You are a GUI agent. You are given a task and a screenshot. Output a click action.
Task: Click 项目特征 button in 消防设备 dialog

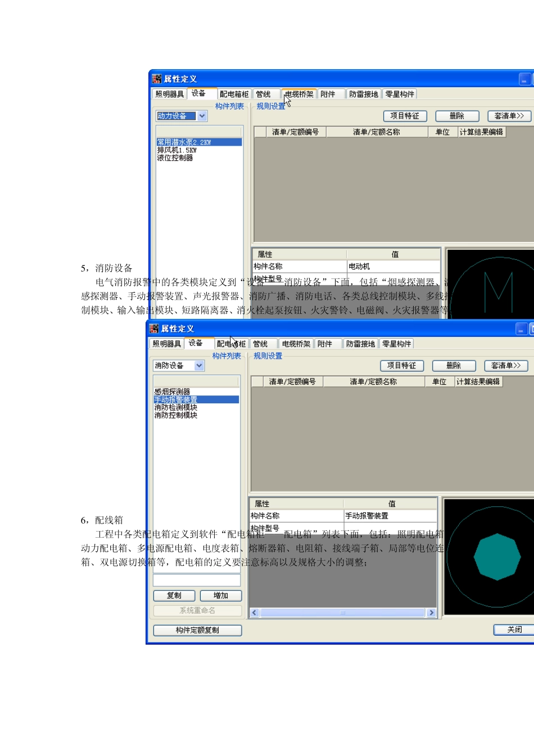tap(402, 366)
